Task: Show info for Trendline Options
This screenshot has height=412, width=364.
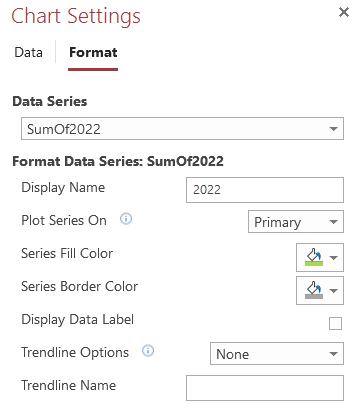Action: (148, 351)
